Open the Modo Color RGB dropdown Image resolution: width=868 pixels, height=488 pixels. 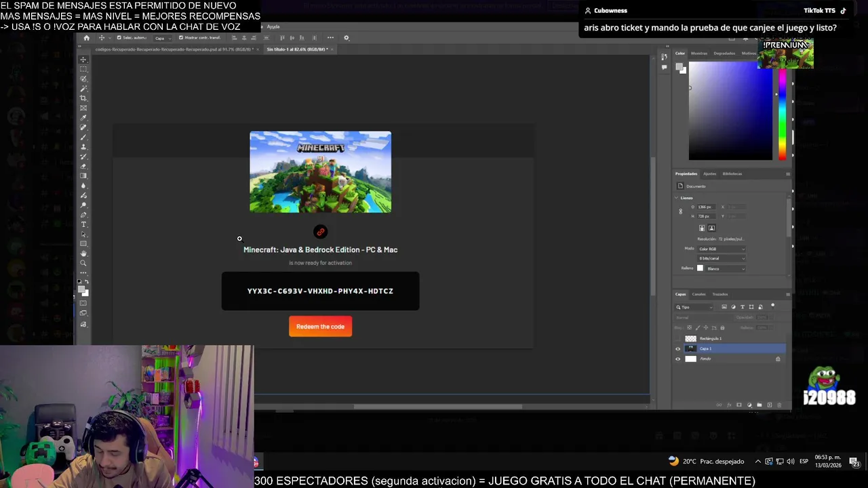[722, 249]
